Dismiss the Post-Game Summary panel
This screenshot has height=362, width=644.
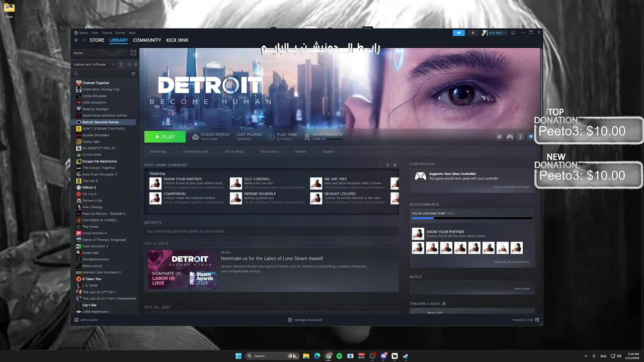pyautogui.click(x=395, y=165)
